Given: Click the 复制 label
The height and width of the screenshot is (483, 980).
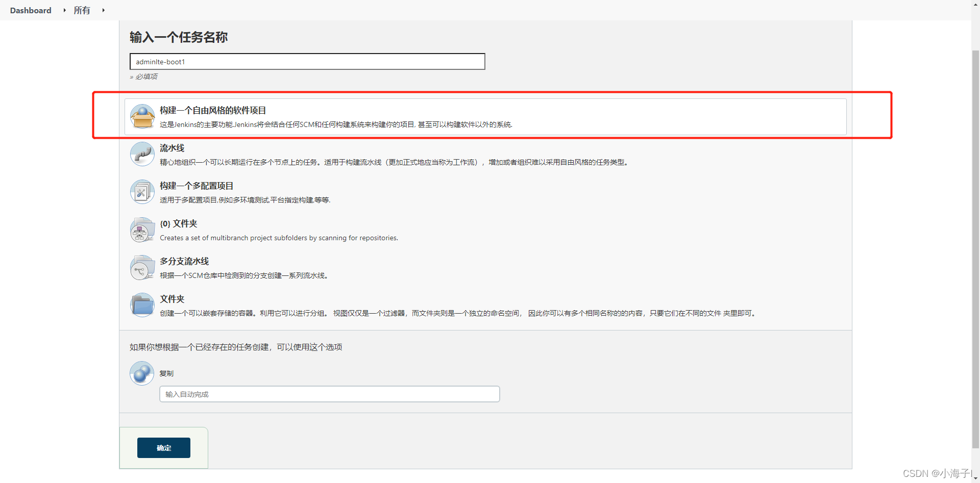Looking at the screenshot, I should click(166, 373).
